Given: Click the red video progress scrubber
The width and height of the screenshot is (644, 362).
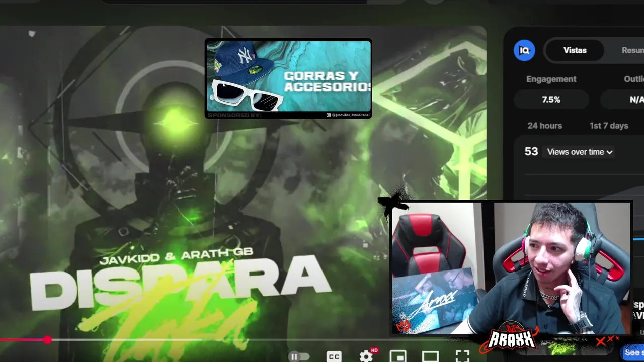Looking at the screenshot, I should 47,340.
